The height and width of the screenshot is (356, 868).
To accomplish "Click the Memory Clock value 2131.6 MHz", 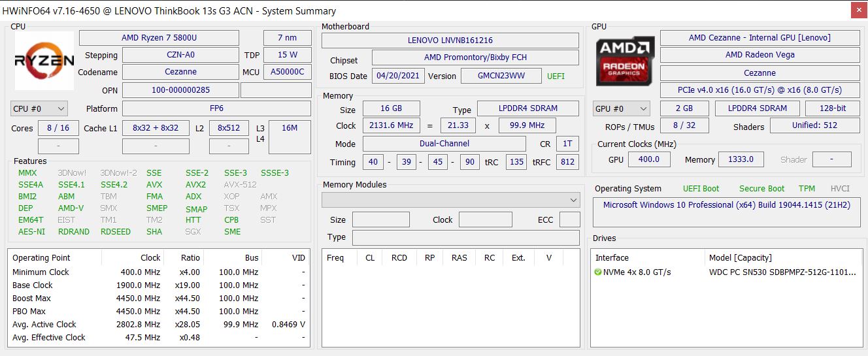I will 392,125.
